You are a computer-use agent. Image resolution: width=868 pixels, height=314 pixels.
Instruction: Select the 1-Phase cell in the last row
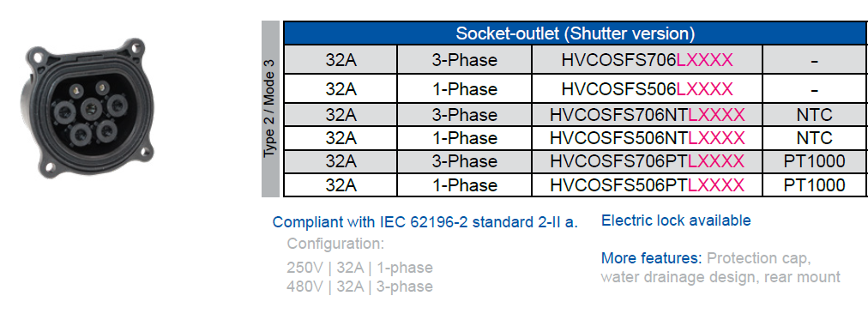tap(464, 184)
